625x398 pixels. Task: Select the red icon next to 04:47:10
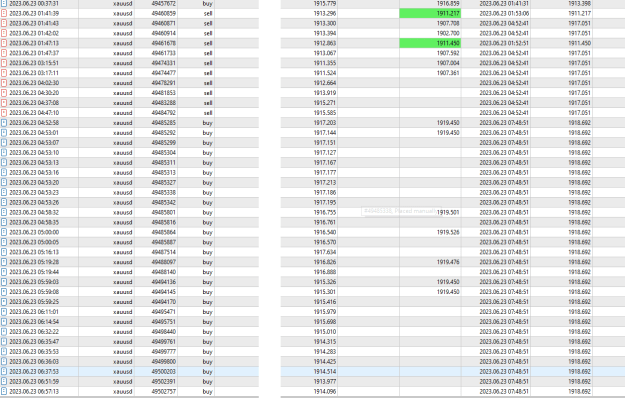click(4, 113)
